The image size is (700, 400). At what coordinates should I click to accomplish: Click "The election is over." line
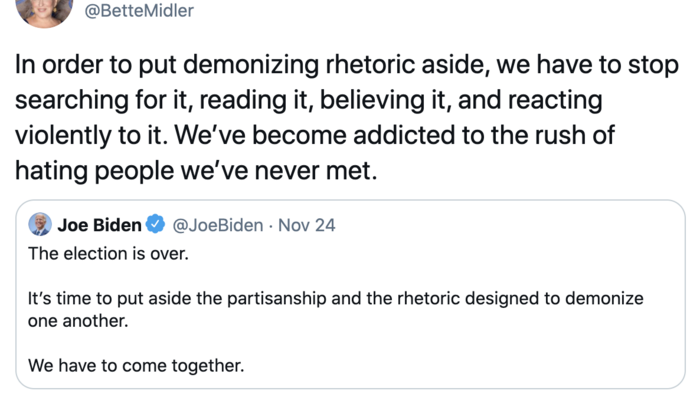click(108, 253)
